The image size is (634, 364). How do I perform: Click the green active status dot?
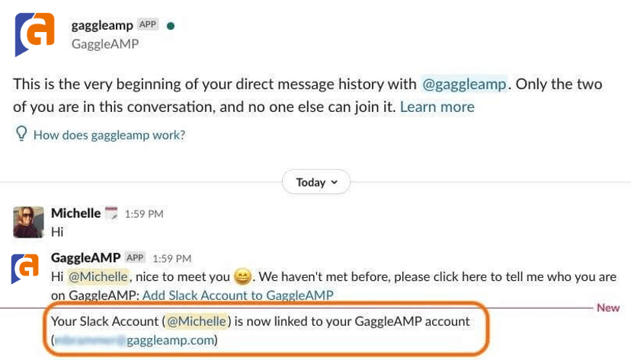[x=171, y=26]
